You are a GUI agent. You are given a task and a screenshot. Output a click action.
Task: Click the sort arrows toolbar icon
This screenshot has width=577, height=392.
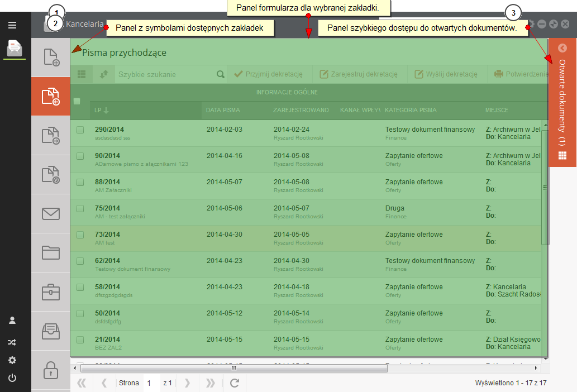104,74
